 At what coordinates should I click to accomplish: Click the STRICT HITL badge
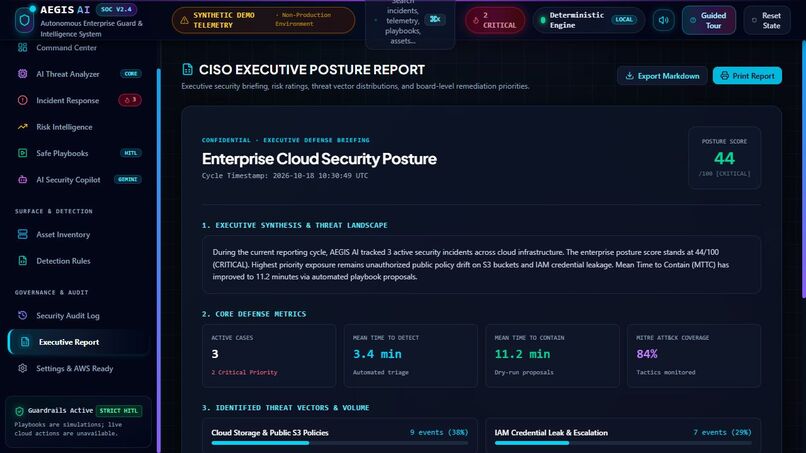coord(118,411)
